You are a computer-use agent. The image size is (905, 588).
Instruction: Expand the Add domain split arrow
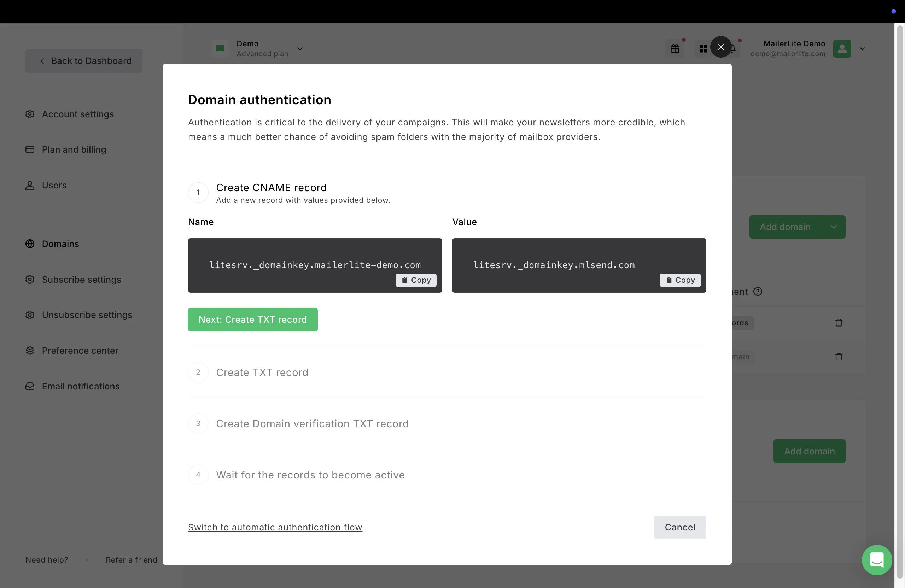833,227
